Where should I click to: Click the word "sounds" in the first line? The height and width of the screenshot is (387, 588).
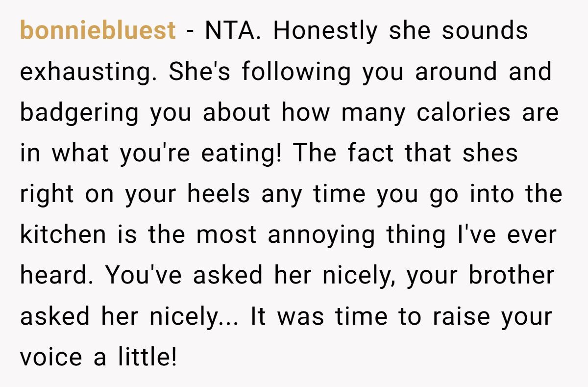(x=485, y=31)
